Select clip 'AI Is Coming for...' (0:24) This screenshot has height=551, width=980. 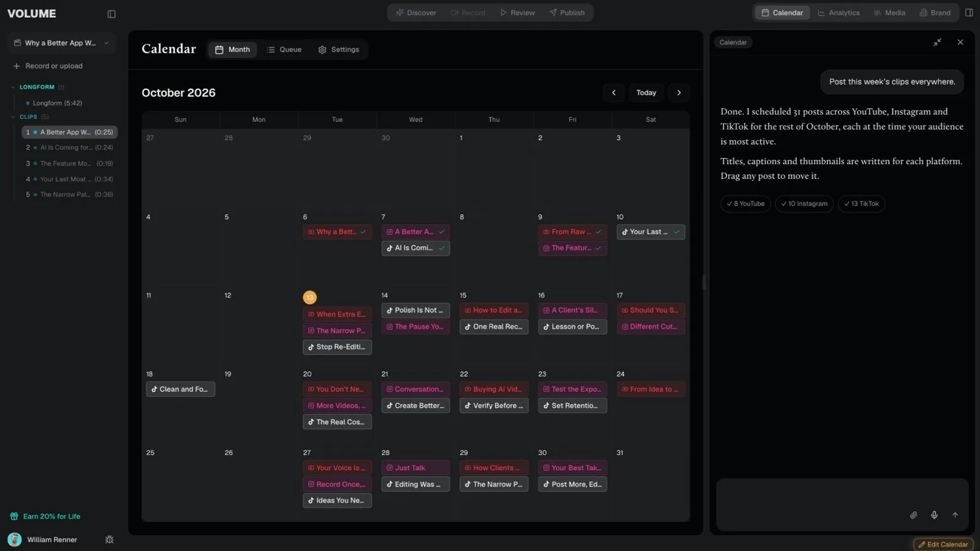click(x=69, y=148)
